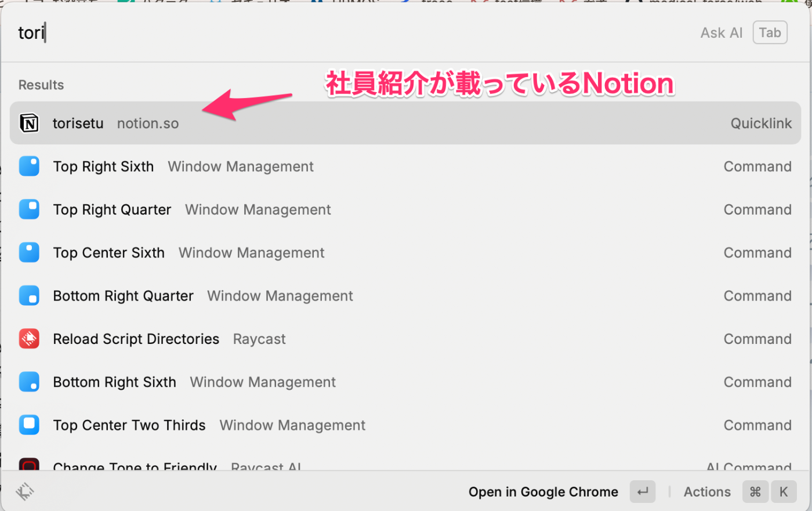Click the Raycast logo in the bottom bar
This screenshot has width=812, height=511.
pos(25,492)
